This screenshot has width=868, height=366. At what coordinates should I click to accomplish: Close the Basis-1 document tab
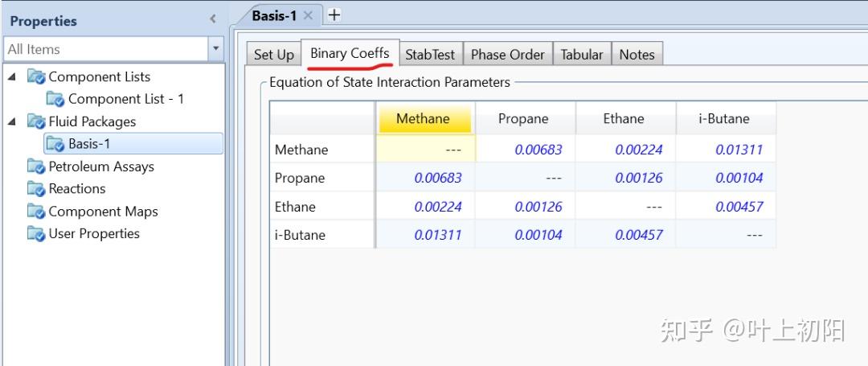(308, 15)
